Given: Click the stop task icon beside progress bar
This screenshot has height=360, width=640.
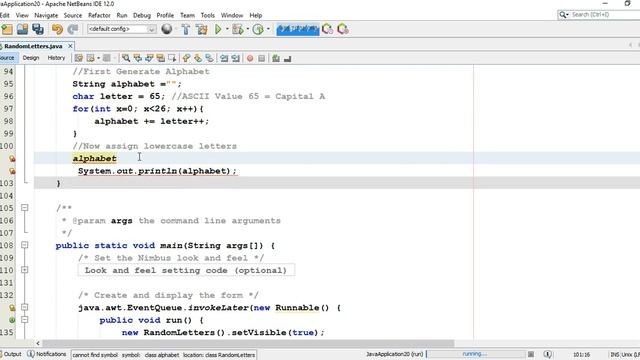Looking at the screenshot, I should pyautogui.click(x=531, y=354).
